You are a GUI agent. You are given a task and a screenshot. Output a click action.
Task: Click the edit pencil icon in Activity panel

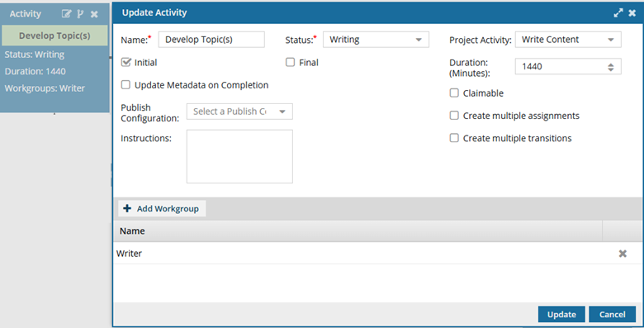tap(66, 14)
